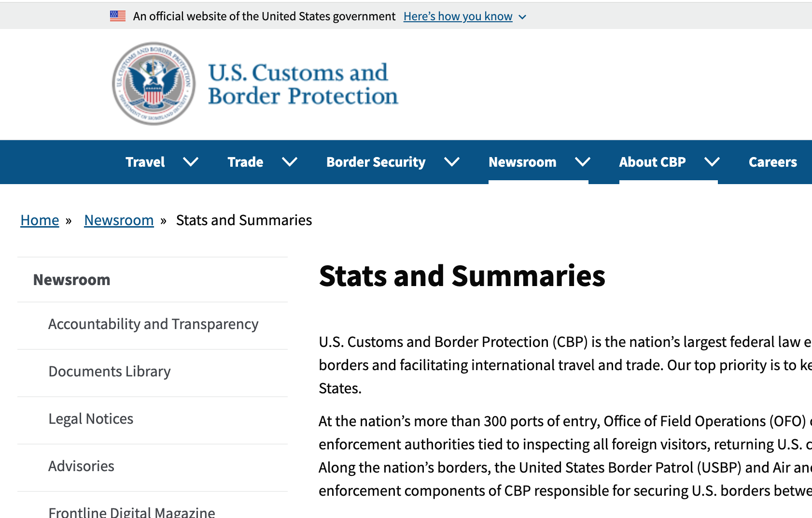Select Border Security in main navigation
Screen dimensions: 812x518
click(376, 162)
